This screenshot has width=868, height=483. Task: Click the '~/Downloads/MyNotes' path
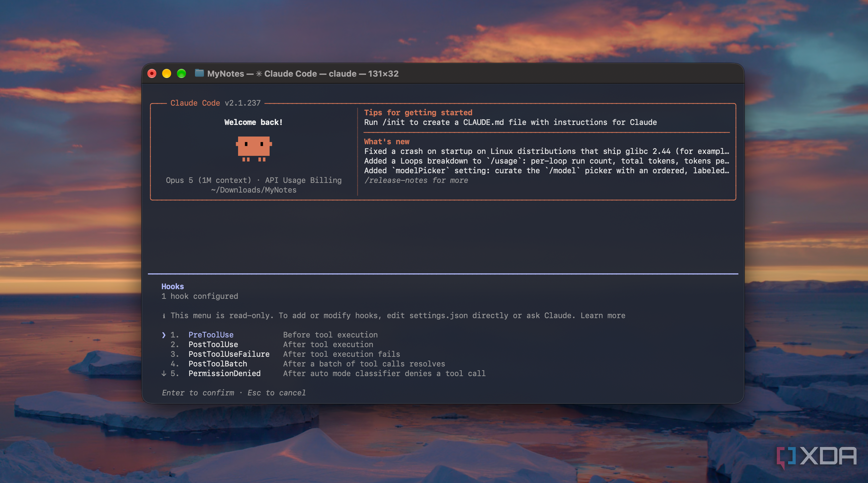tap(254, 190)
